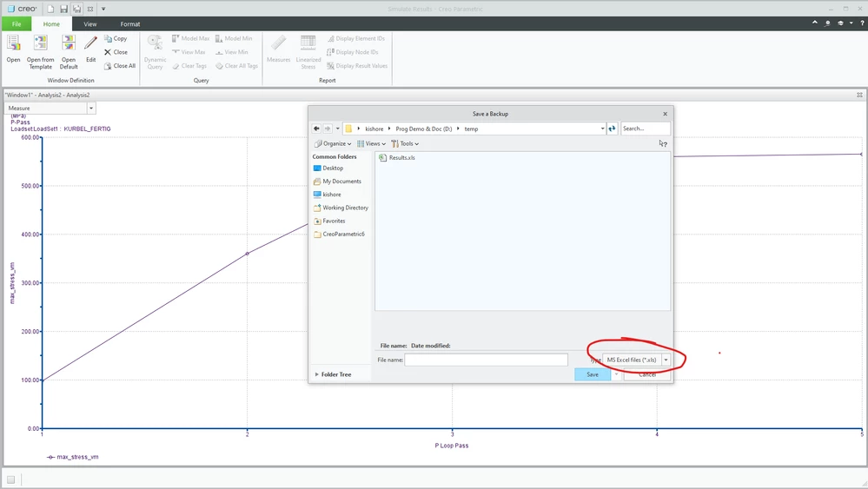868x489 pixels.
Task: Close the Save a Backup dialog
Action: [x=665, y=114]
